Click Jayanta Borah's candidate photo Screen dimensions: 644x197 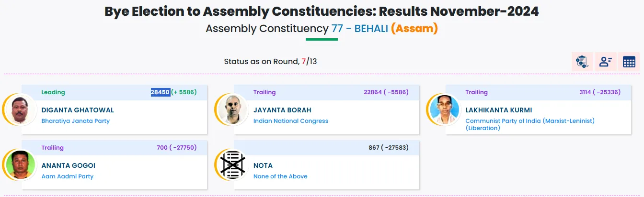[232, 110]
